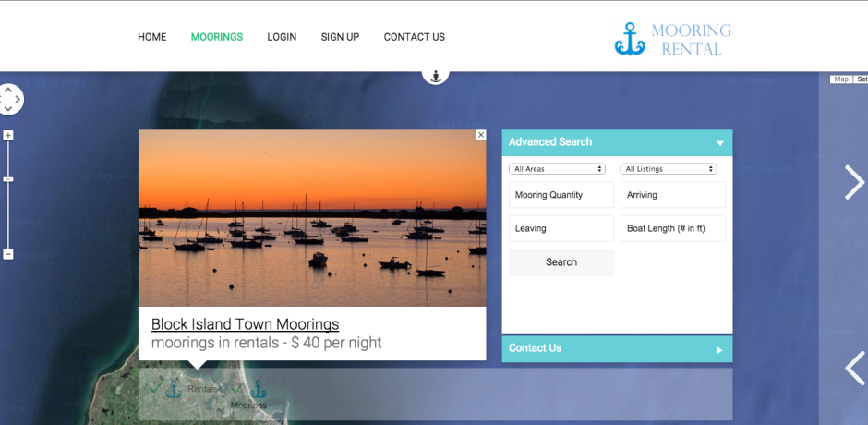868x425 pixels.
Task: Zoom in with the map plus button
Action: 8,136
